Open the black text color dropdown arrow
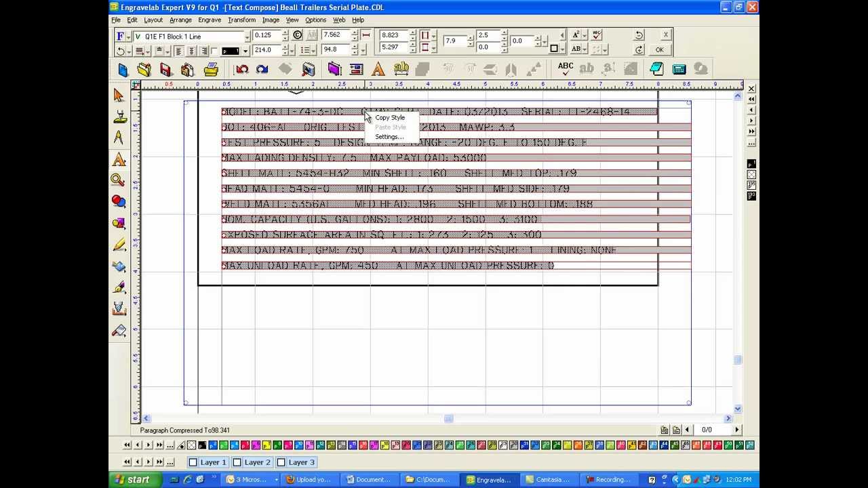Viewport: 868px width, 488px height. coord(245,51)
